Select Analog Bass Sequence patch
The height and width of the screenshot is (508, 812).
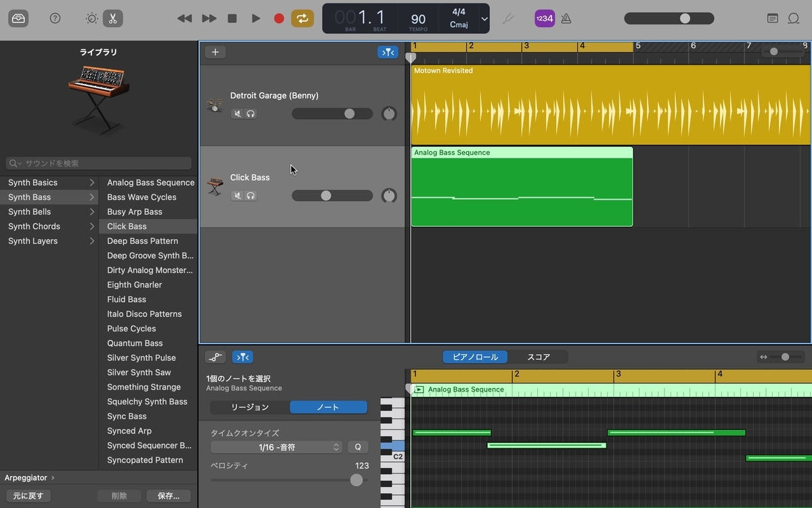[x=150, y=183]
